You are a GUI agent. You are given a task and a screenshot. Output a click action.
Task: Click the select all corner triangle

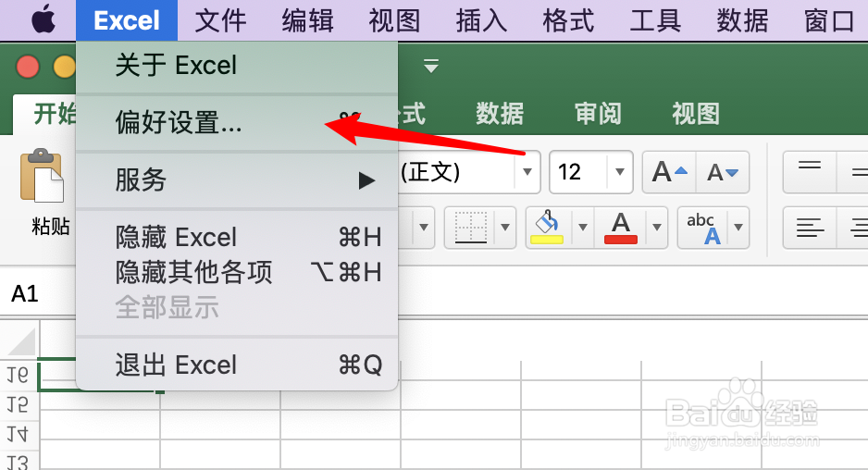coord(21,341)
